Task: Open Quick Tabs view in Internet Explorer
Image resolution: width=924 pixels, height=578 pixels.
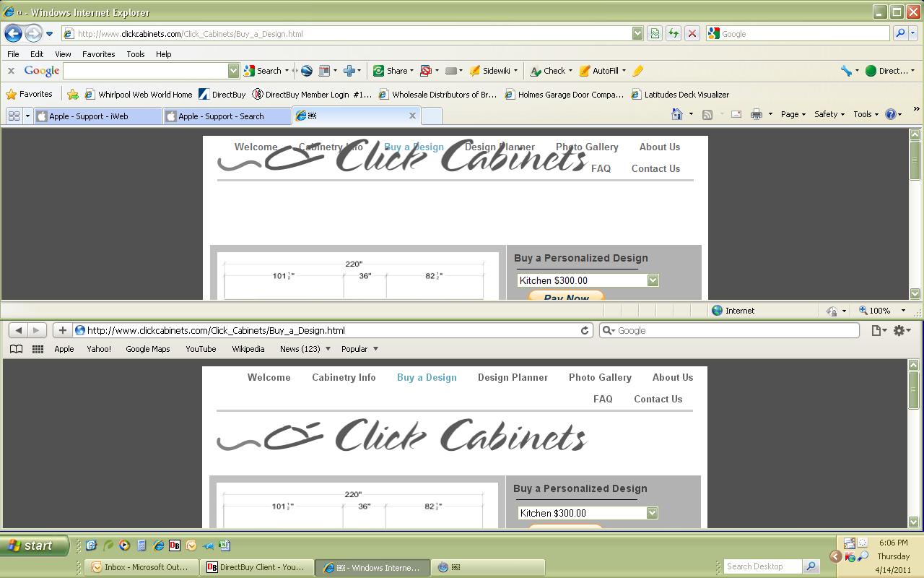Action: tap(14, 116)
